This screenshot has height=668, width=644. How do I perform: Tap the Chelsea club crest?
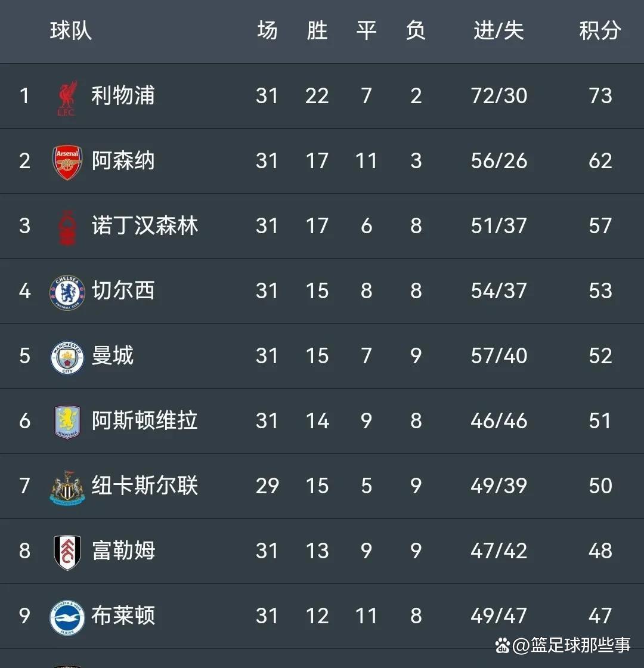tap(67, 292)
